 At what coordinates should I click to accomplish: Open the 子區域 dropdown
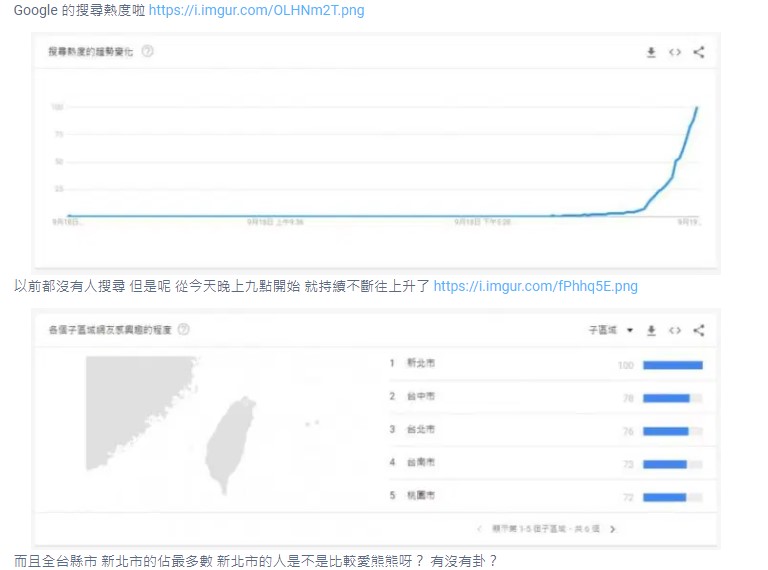click(x=611, y=330)
